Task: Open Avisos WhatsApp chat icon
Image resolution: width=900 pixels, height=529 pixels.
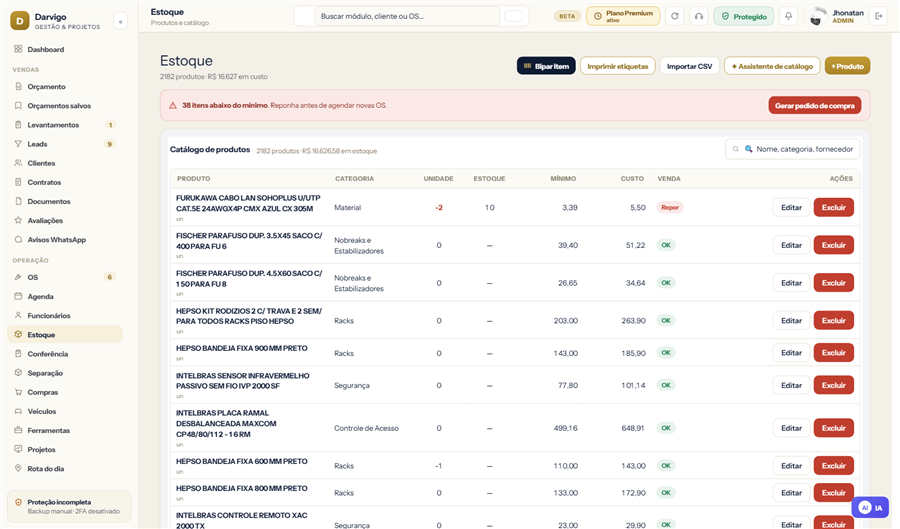Action: point(18,239)
